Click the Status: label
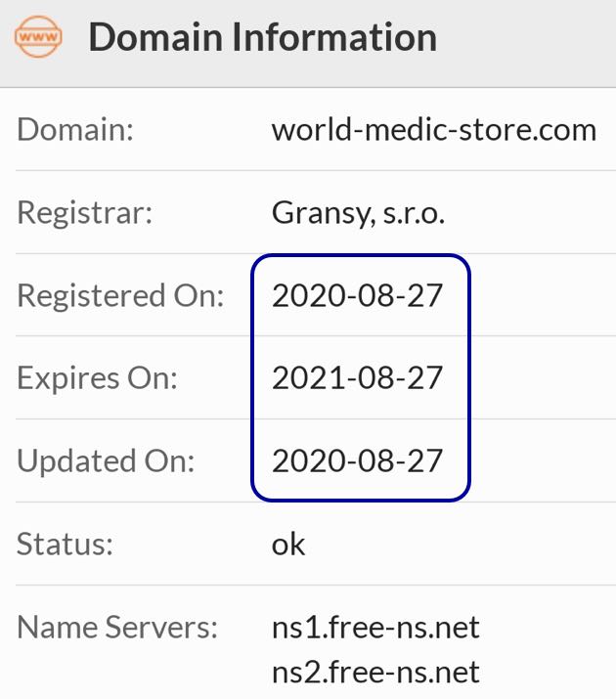The height and width of the screenshot is (699, 616). point(66,545)
